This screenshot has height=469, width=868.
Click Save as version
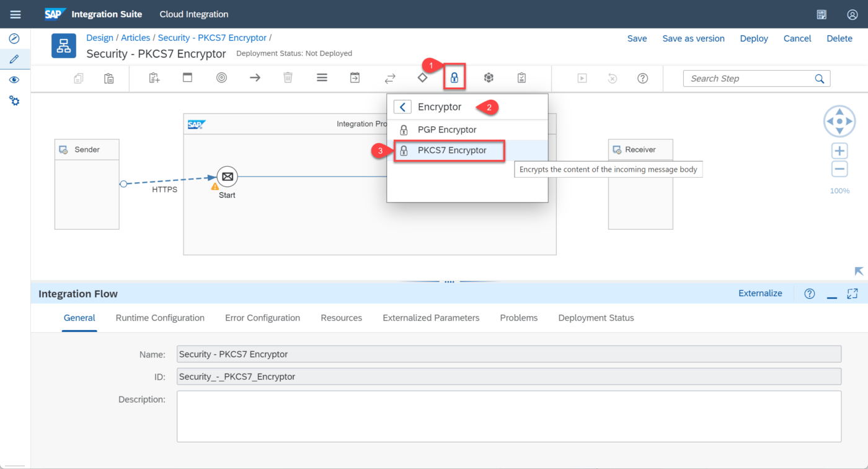pyautogui.click(x=693, y=38)
